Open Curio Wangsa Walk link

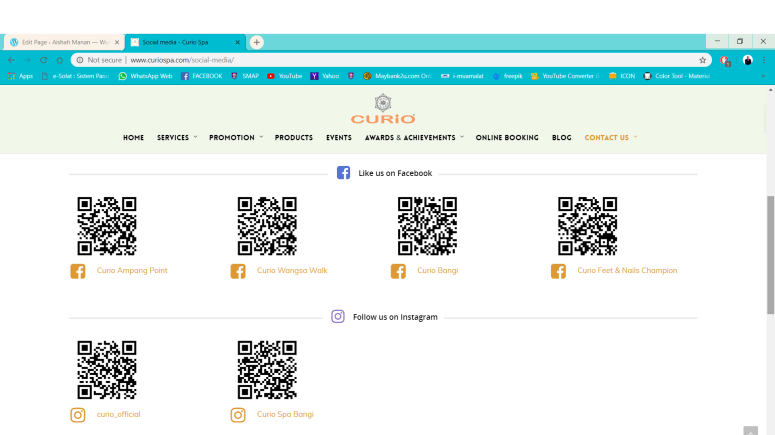point(292,270)
